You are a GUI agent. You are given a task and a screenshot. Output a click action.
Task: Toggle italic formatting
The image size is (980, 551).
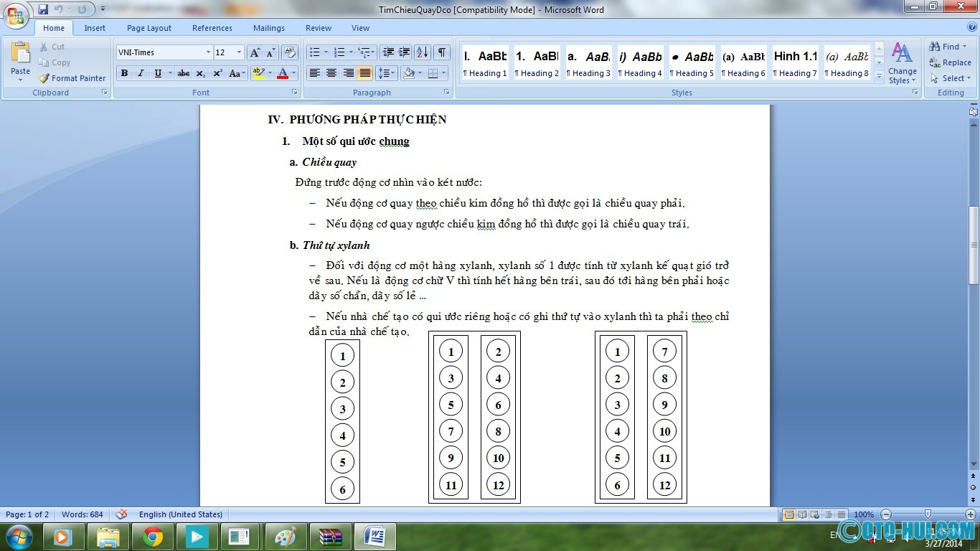[x=141, y=73]
